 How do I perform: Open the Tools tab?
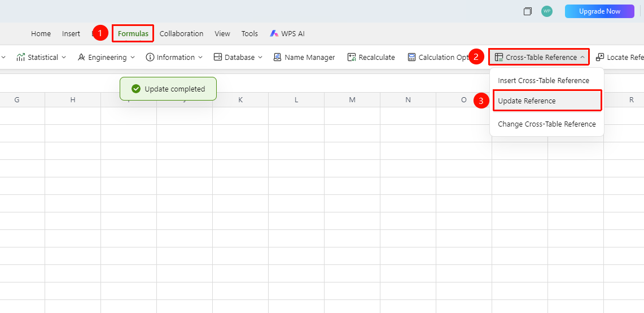tap(249, 34)
